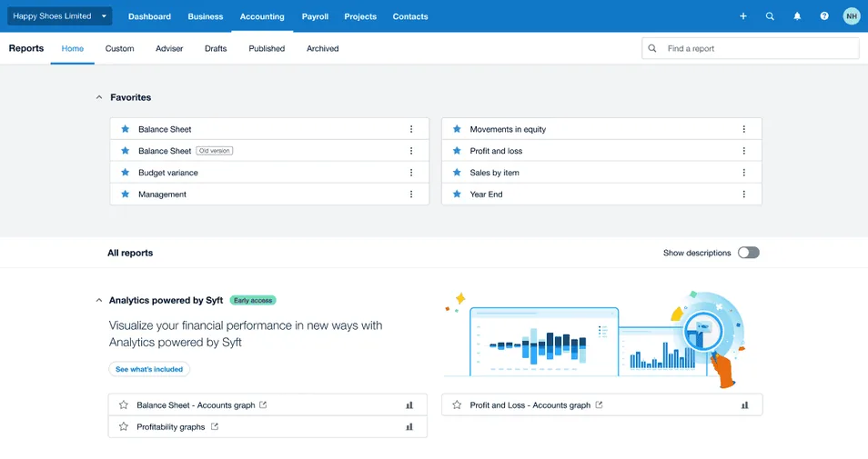Open the notifications bell icon
This screenshot has width=868, height=459.
pyautogui.click(x=797, y=16)
